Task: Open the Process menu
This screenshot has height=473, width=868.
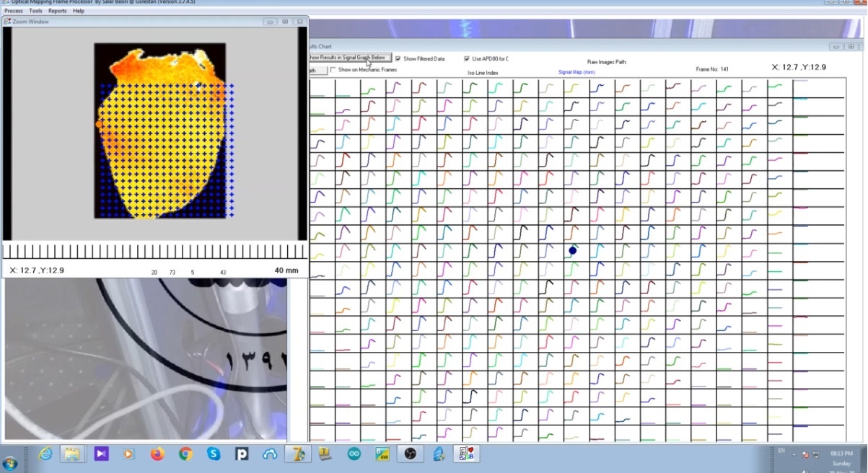Action: tap(14, 11)
